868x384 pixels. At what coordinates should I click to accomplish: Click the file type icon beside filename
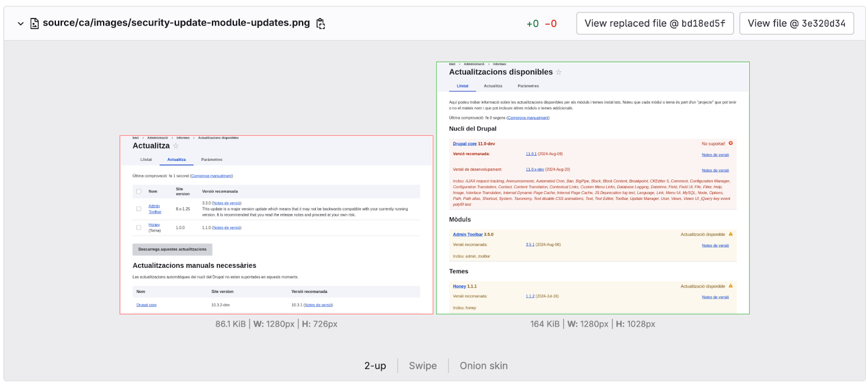(35, 23)
